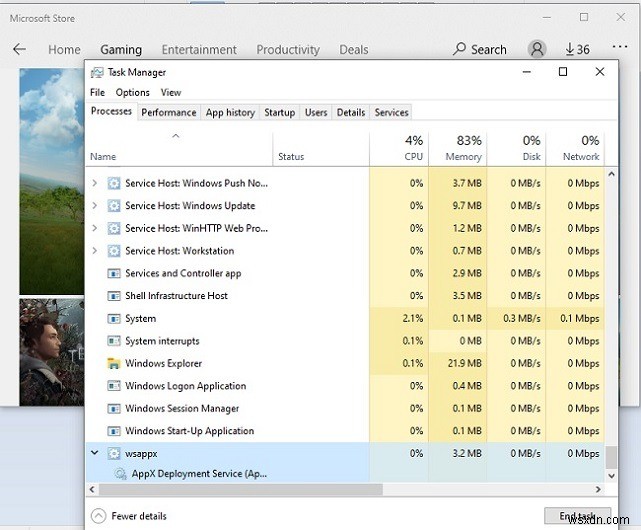Click the vertical scrollbar thumb
Image resolution: width=641 pixels, height=530 pixels.
coord(611,458)
